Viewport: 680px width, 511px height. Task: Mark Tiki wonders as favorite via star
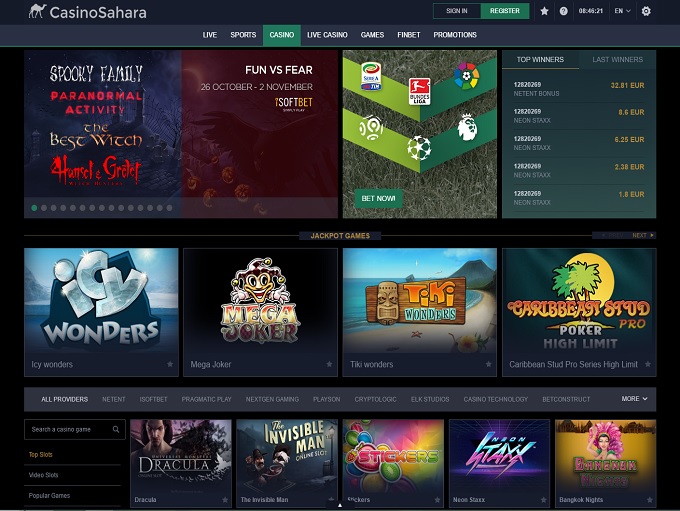point(489,364)
